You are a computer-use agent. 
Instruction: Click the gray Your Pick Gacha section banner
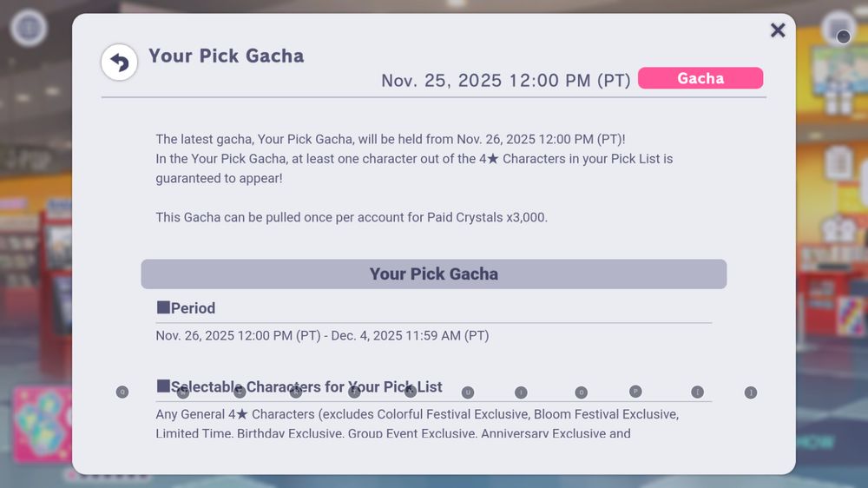click(433, 274)
